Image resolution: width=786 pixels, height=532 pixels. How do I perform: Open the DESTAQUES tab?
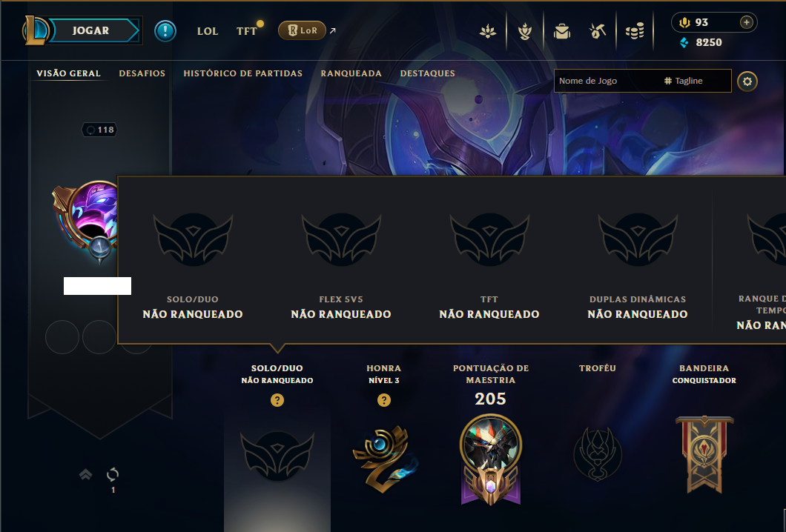click(428, 73)
